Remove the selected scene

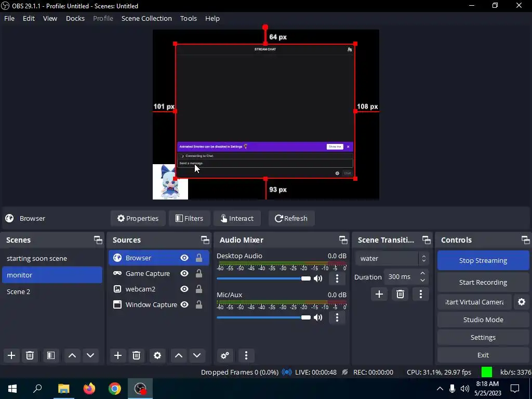click(x=30, y=355)
